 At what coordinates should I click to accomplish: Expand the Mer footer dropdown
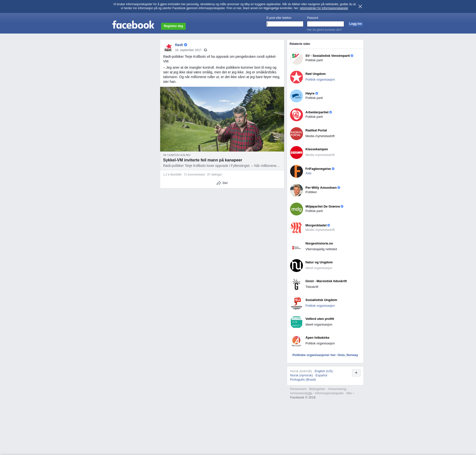[350, 393]
